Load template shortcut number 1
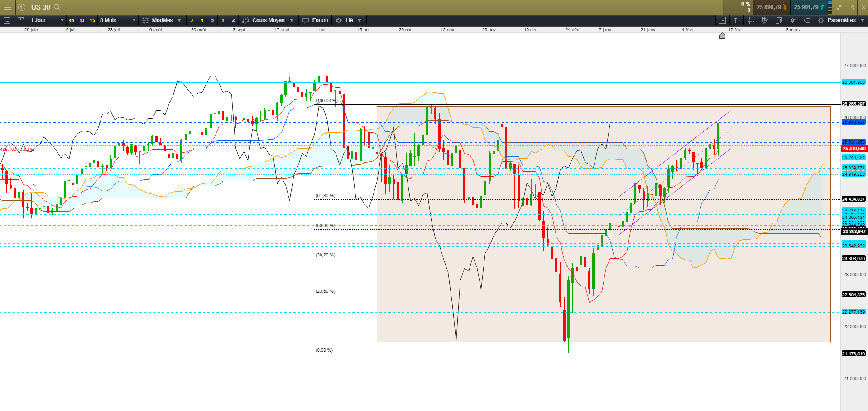Image resolution: width=868 pixels, height=411 pixels. click(x=223, y=20)
